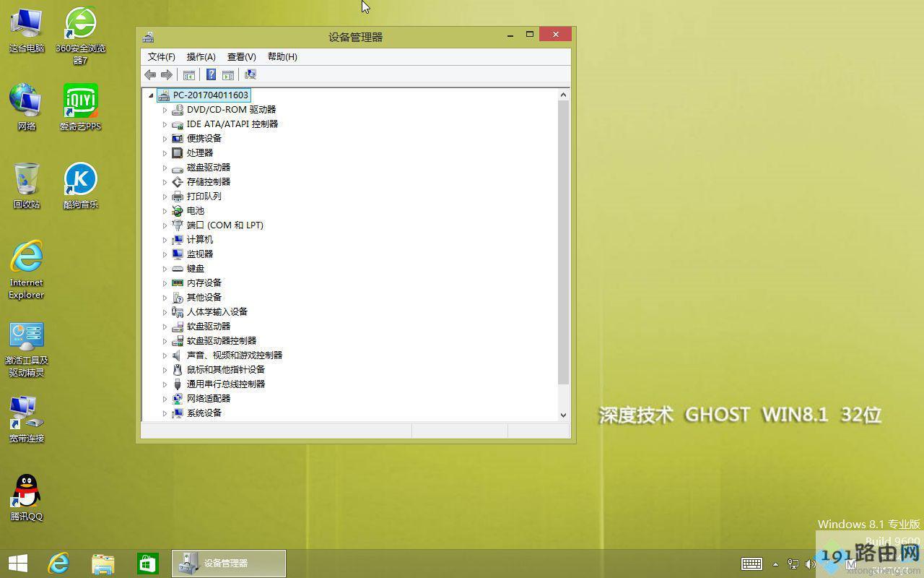This screenshot has height=578, width=924.
Task: Show hidden tray icons with the up arrow
Action: pyautogui.click(x=775, y=564)
